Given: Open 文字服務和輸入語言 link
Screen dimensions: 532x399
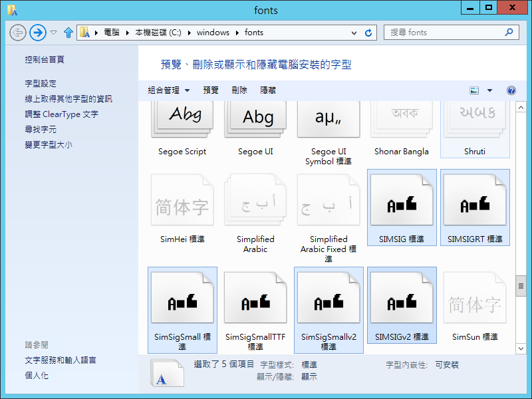Looking at the screenshot, I should 61,360.
